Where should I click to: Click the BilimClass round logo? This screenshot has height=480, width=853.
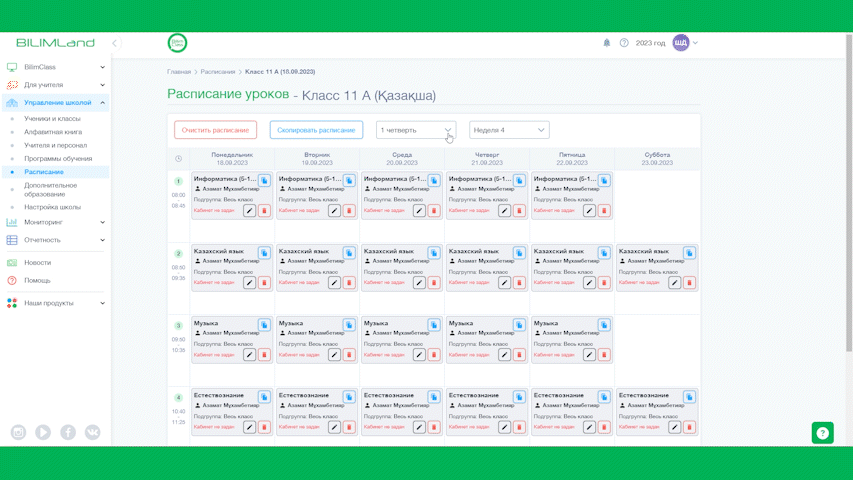point(177,43)
